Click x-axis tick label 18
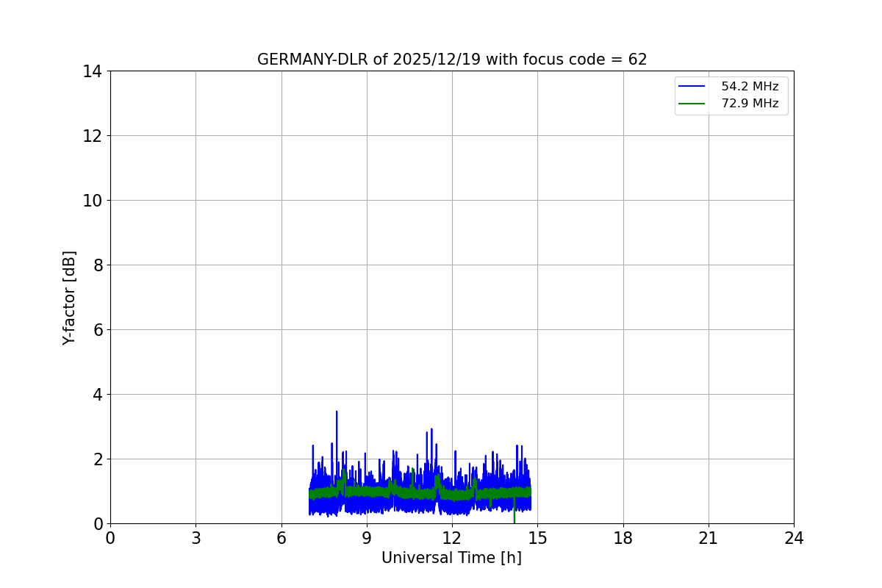Viewport: 882px width, 588px height. pos(623,538)
